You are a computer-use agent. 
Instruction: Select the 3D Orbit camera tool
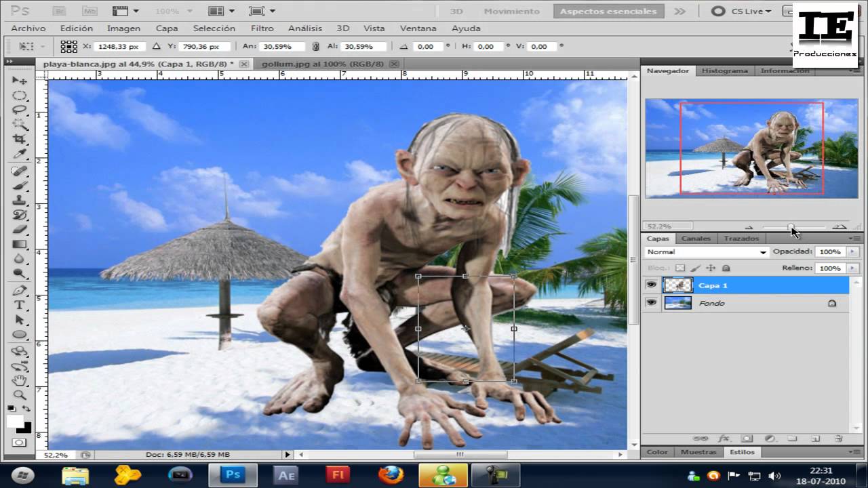(20, 366)
